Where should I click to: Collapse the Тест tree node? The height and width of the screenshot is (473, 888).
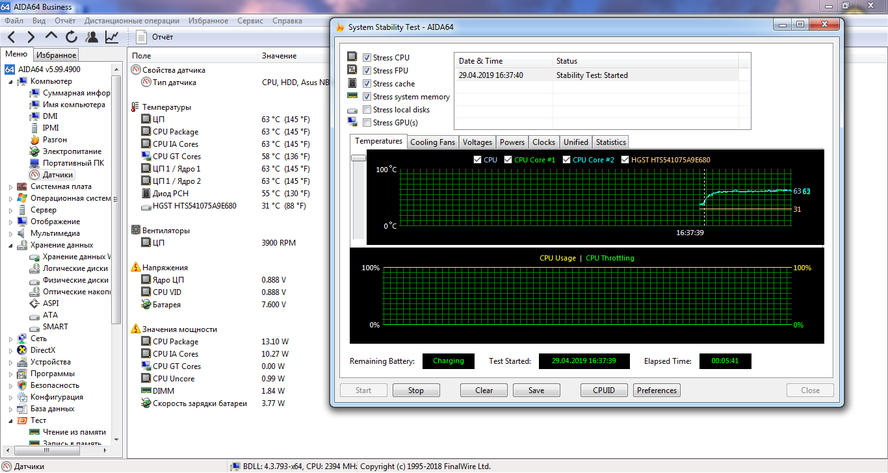point(11,420)
